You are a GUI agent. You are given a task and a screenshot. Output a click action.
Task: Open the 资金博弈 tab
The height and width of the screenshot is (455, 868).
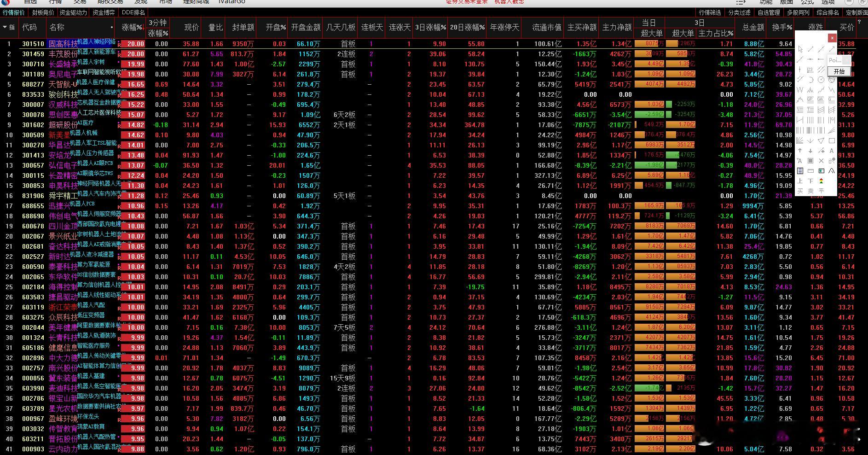[x=104, y=12]
